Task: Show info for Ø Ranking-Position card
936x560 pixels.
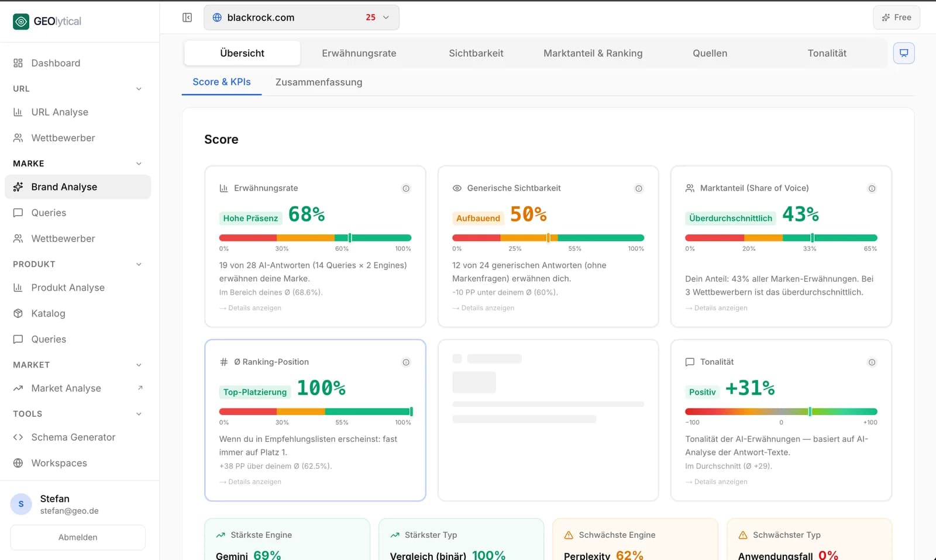Action: click(x=406, y=362)
